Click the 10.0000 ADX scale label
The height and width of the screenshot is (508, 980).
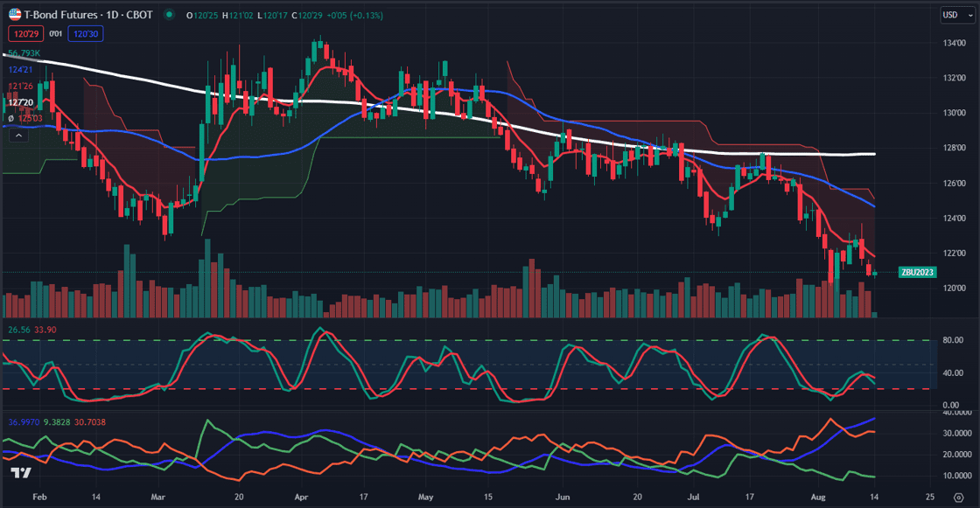point(957,476)
